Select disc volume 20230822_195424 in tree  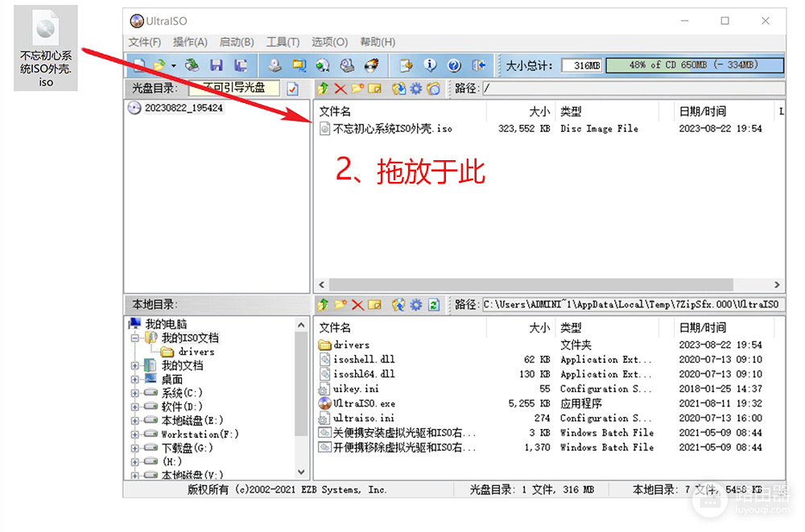(184, 108)
